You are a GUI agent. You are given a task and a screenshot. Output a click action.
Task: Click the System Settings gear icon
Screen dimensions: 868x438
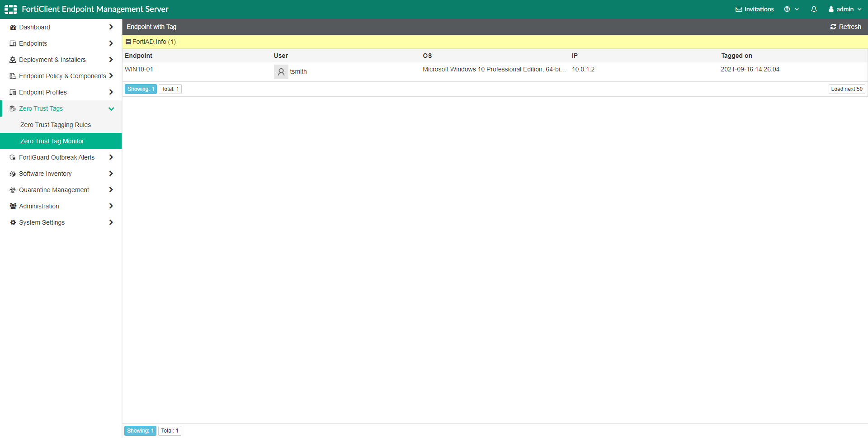[x=13, y=222]
